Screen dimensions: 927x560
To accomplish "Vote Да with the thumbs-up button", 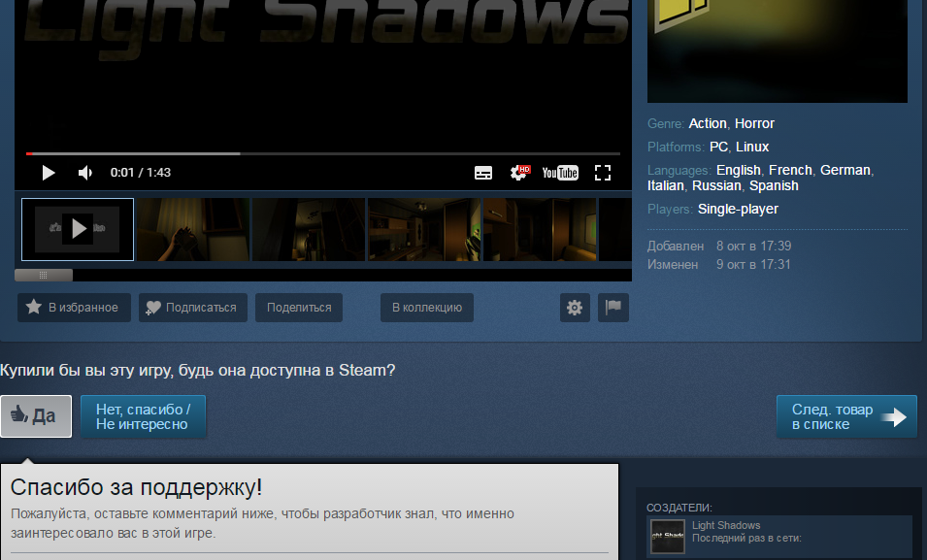I will pos(36,416).
